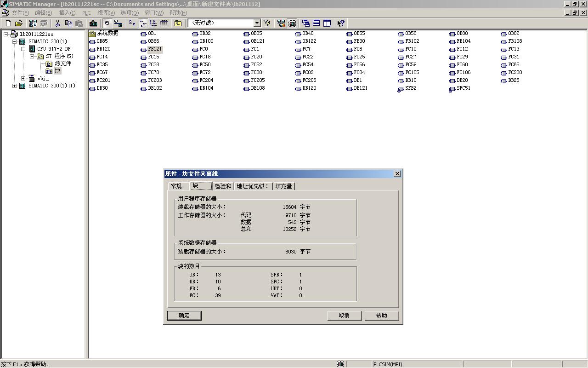This screenshot has width=588, height=368.
Task: Select the Details view toolbar button
Action: click(164, 23)
